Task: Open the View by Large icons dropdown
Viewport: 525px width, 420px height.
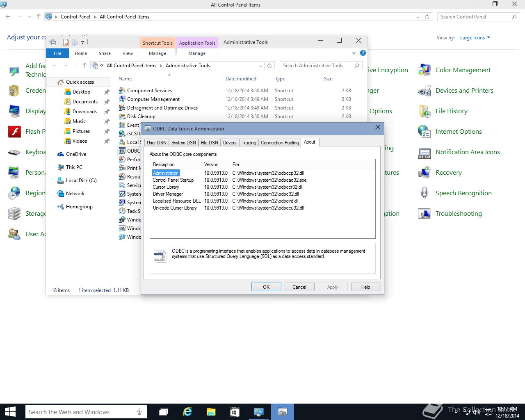Action: click(x=475, y=38)
